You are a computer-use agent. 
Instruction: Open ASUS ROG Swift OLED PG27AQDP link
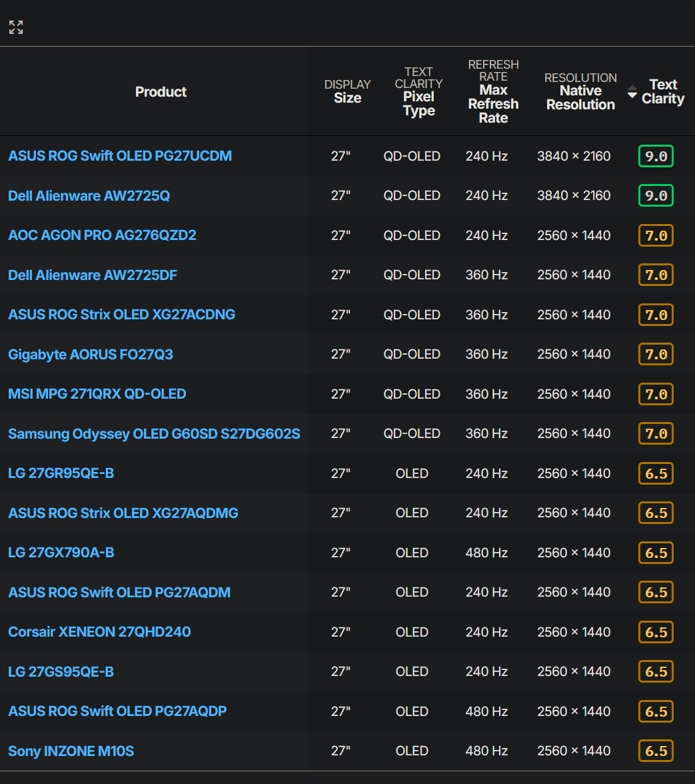[x=117, y=711]
